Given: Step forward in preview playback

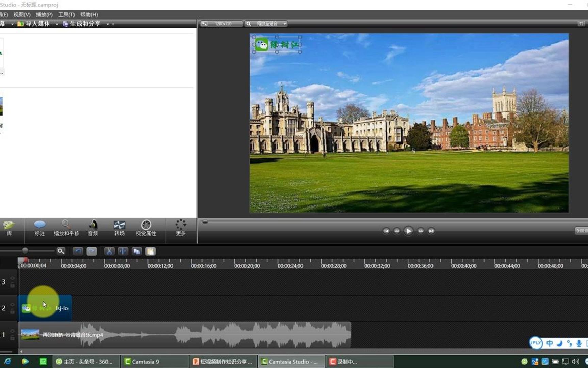Looking at the screenshot, I should [421, 231].
